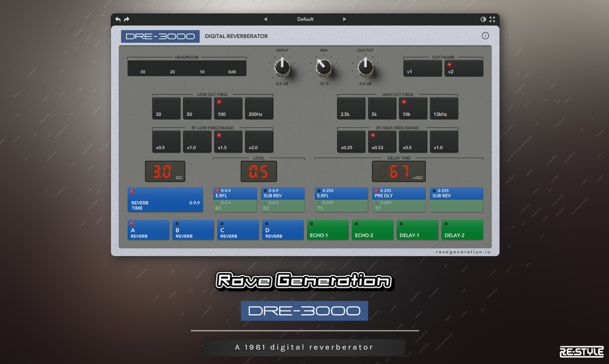The image size is (609, 364).
Task: Choose the DELAY-2 program
Action: (462, 230)
